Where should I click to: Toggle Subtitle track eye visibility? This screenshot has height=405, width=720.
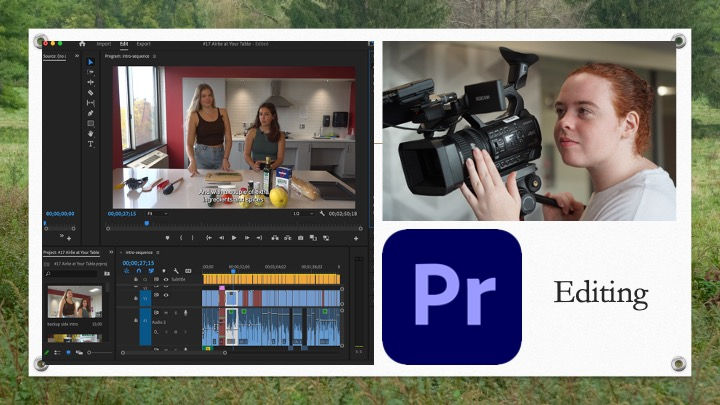pyautogui.click(x=166, y=279)
